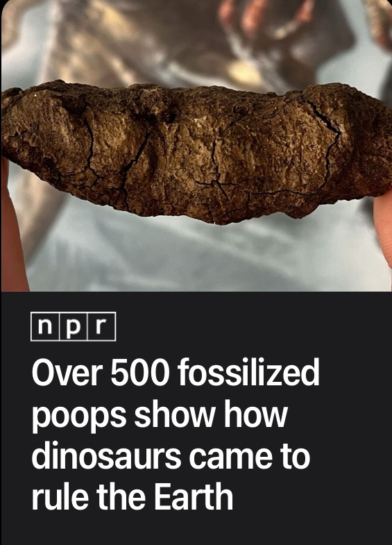The image size is (392, 545).
Task: Click the dark card area beside the NPR logo
Action: 253,326
